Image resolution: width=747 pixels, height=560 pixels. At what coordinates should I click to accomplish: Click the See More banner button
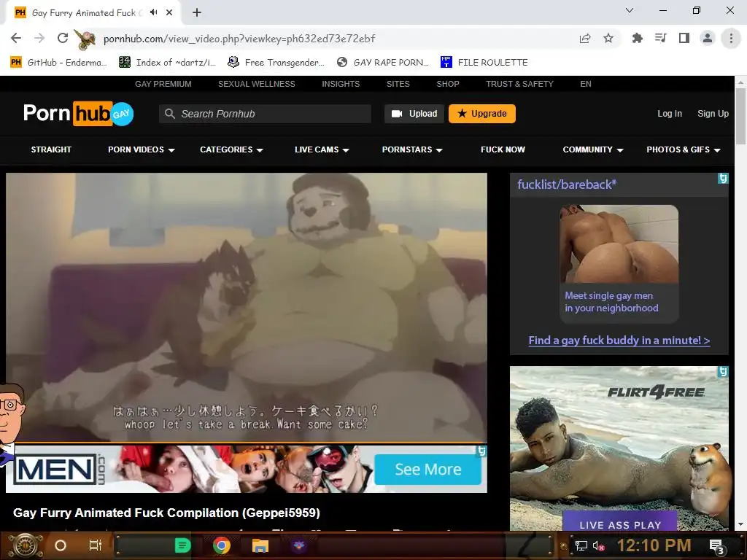tap(427, 470)
